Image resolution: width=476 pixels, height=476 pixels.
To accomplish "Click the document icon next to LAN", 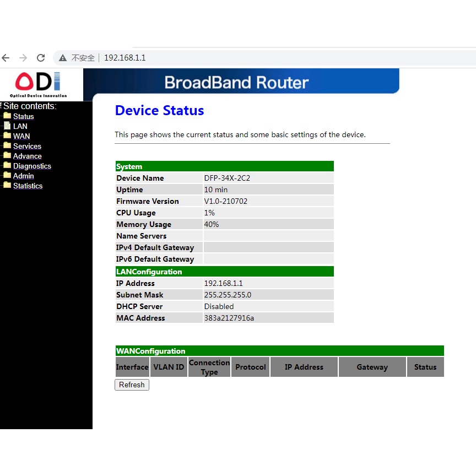I will (x=7, y=126).
